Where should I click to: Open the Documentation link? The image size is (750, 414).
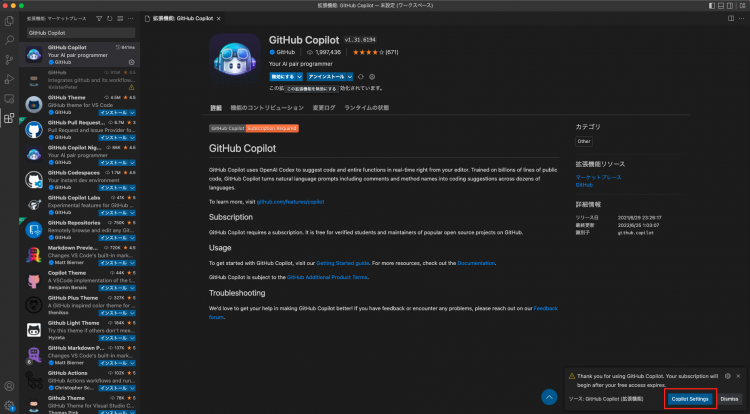(x=476, y=263)
